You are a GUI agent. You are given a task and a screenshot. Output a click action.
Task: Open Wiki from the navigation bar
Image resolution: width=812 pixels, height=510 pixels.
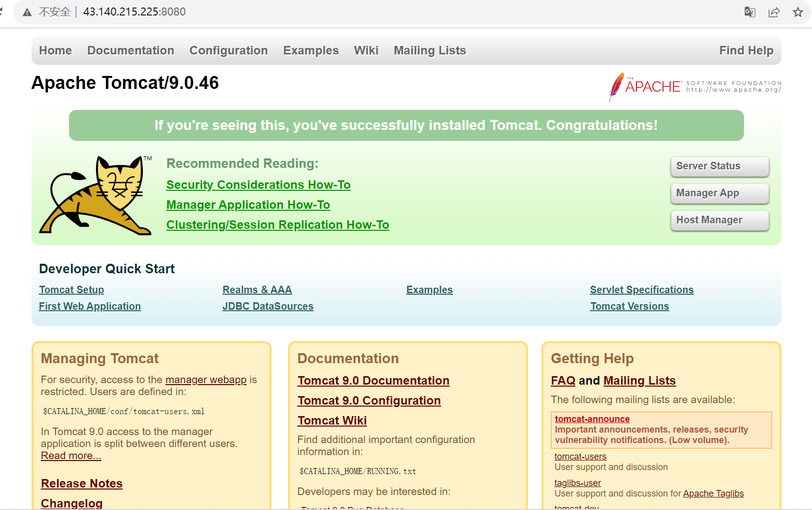coord(366,50)
